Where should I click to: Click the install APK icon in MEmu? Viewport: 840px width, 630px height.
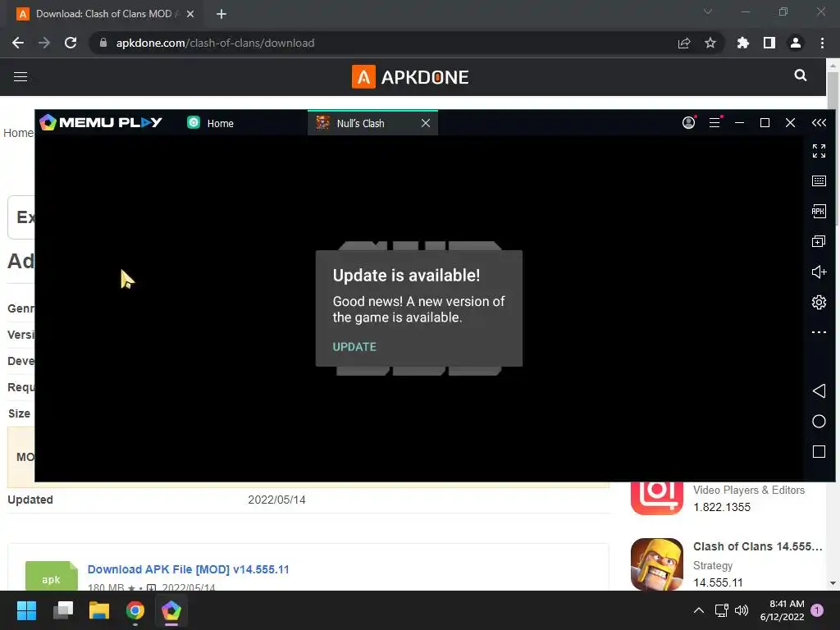pos(819,211)
